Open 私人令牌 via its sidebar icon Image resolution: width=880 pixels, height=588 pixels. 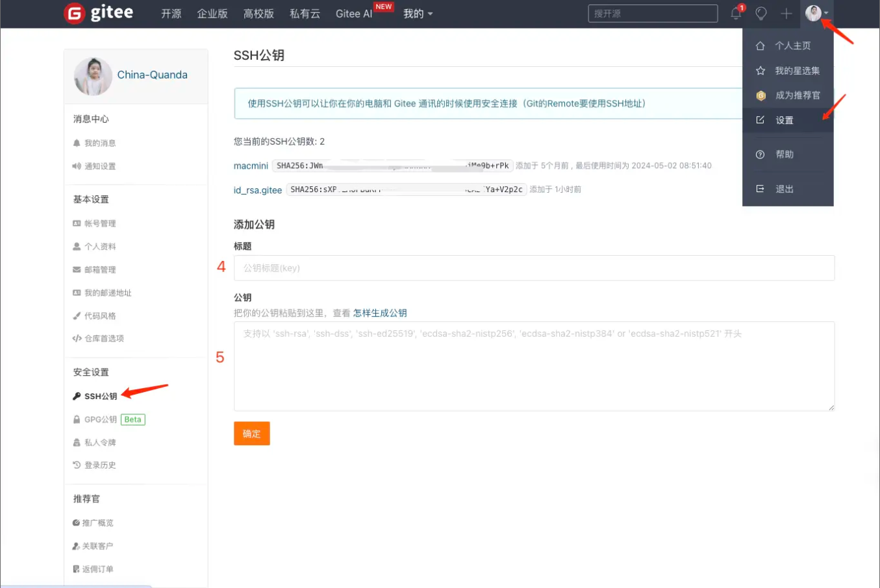[x=76, y=442]
